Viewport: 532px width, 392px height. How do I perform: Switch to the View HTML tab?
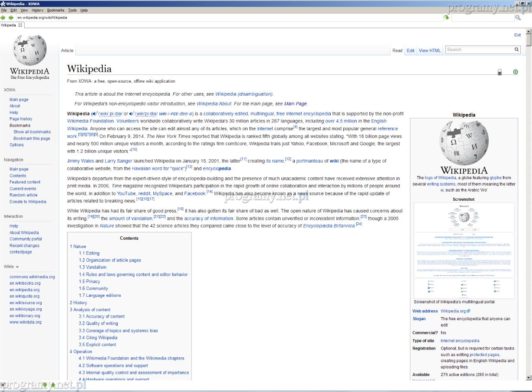(429, 51)
